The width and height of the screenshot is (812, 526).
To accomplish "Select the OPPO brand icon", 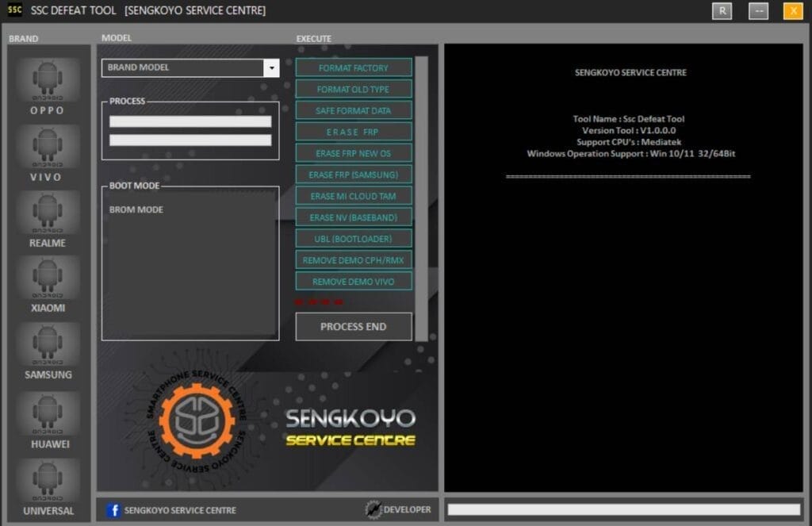I will [x=48, y=79].
